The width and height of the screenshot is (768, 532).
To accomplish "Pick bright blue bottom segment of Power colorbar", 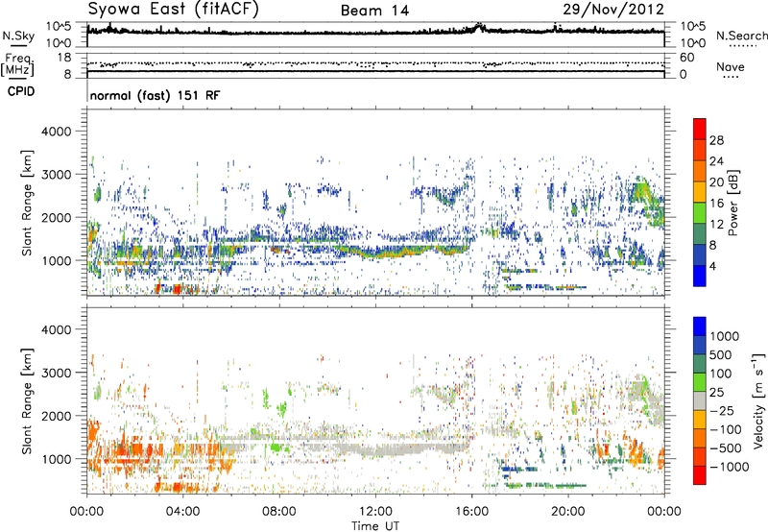I will click(x=700, y=276).
